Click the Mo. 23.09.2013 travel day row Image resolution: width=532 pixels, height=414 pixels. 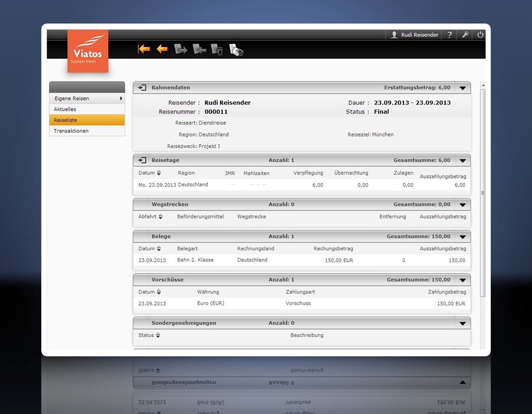(301, 185)
